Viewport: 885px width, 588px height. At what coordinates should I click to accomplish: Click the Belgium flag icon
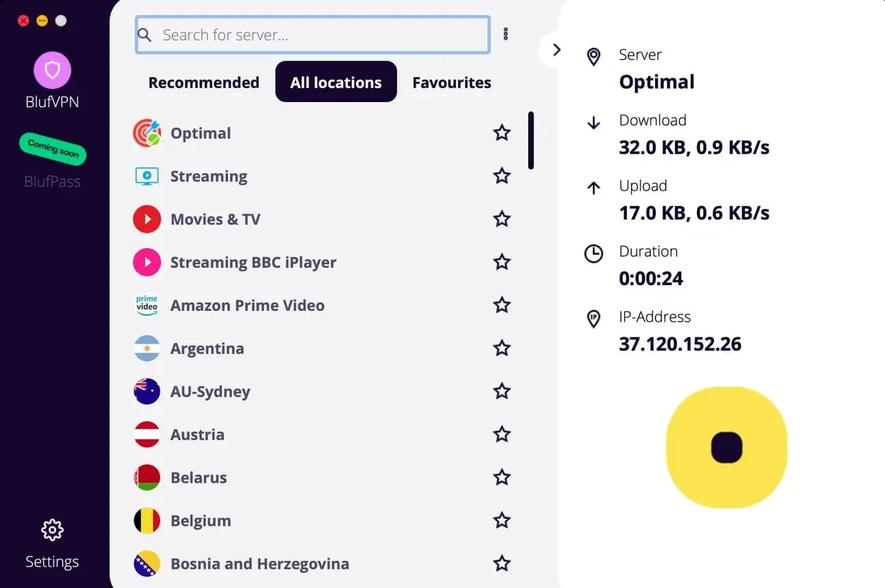[x=147, y=521]
